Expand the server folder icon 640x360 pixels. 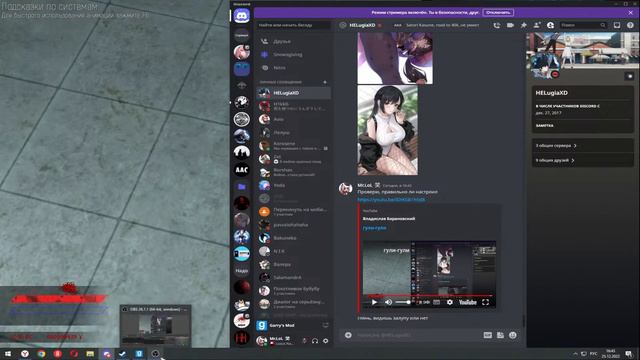click(x=242, y=187)
